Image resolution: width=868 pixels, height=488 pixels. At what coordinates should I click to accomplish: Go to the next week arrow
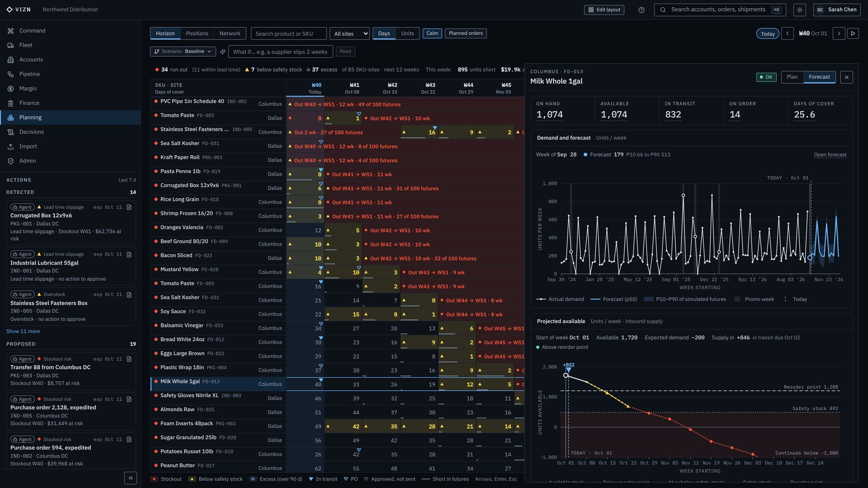click(x=839, y=33)
